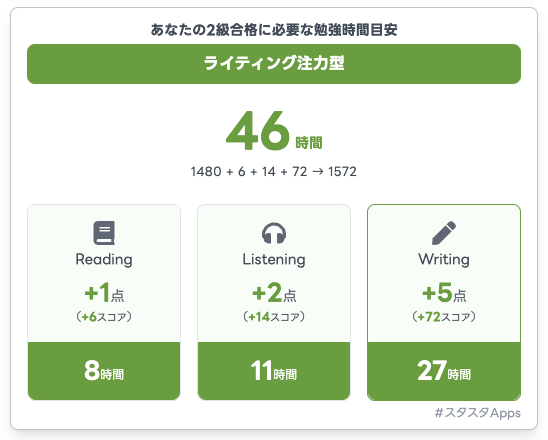Click the (+72スコア) text
This screenshot has height=440, width=548.
click(x=444, y=317)
